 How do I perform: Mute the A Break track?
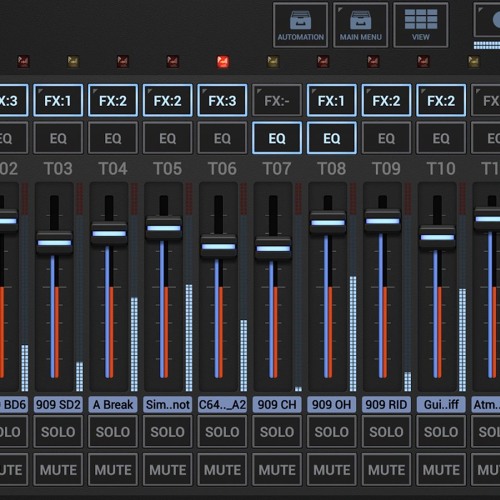113,470
